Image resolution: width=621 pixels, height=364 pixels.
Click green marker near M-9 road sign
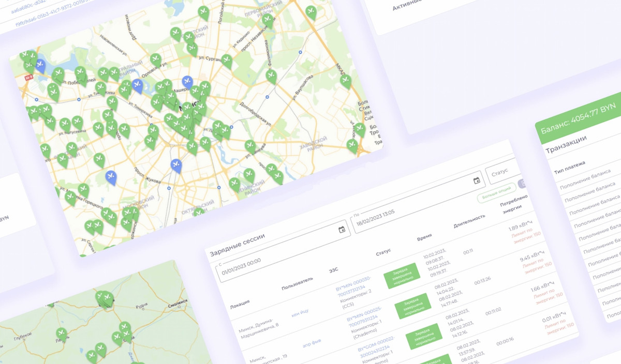(29, 66)
